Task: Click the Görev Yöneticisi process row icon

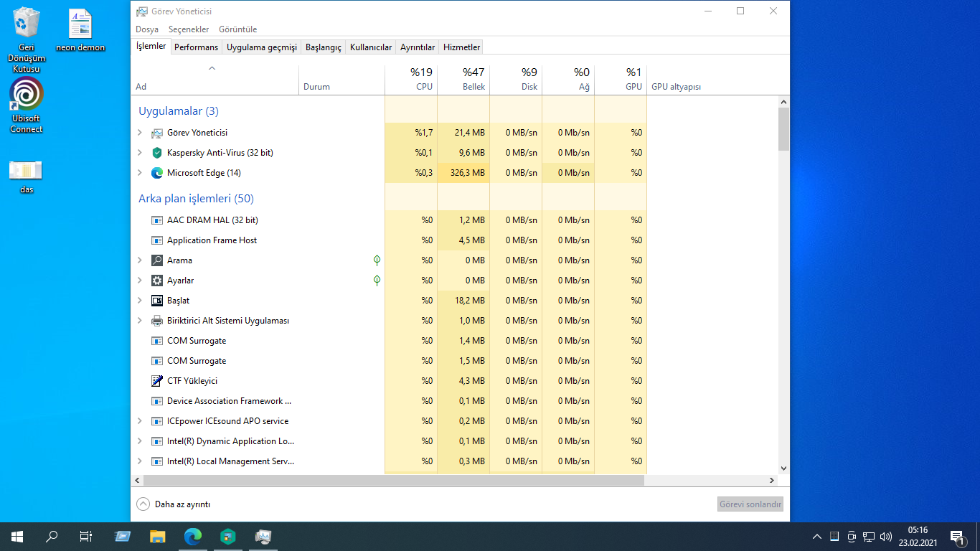Action: (157, 133)
